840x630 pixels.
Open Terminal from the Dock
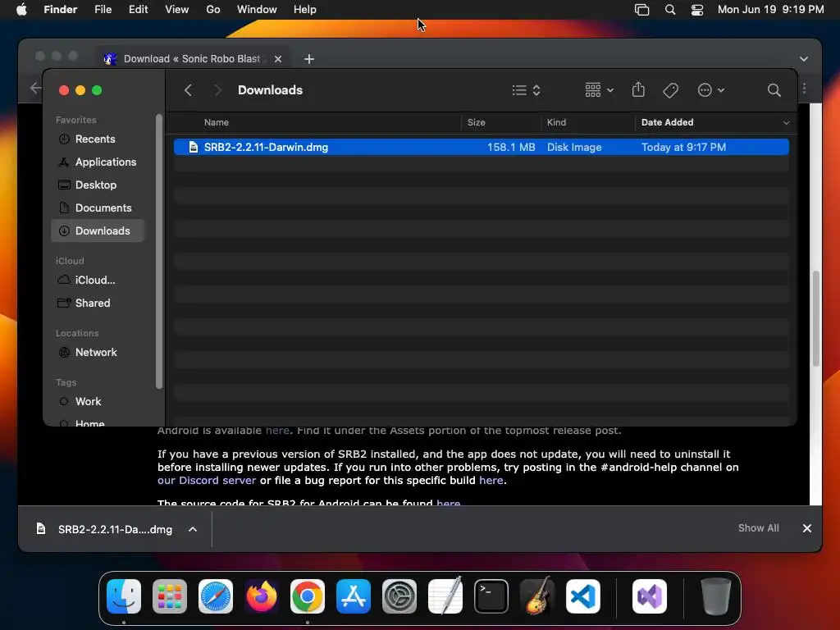[x=491, y=596]
